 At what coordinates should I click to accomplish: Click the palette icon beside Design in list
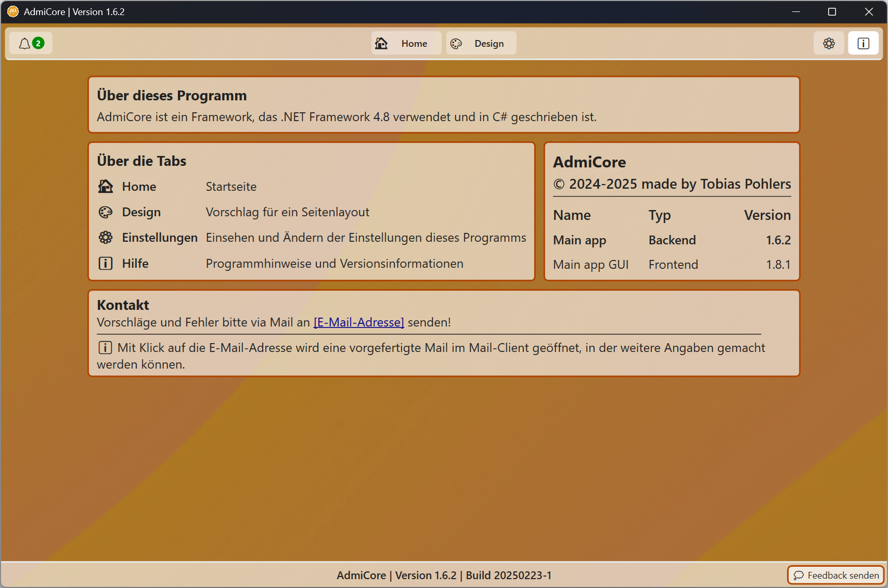pos(106,212)
